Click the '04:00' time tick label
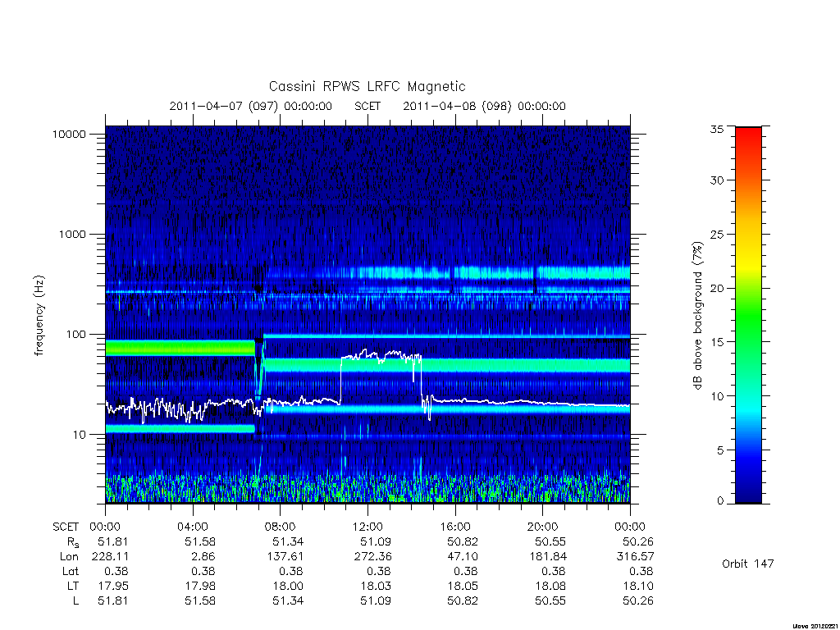This screenshot has height=630, width=840. (x=192, y=527)
